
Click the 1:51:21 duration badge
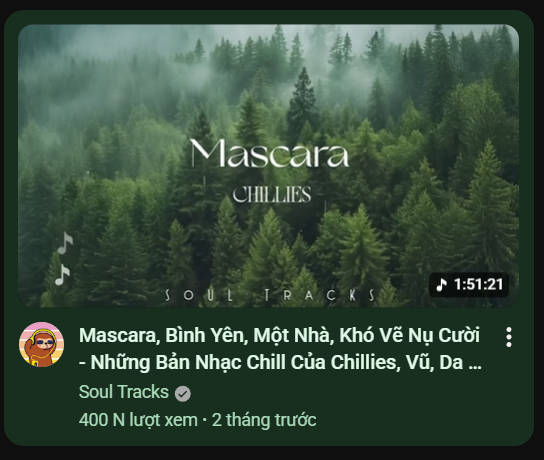469,285
